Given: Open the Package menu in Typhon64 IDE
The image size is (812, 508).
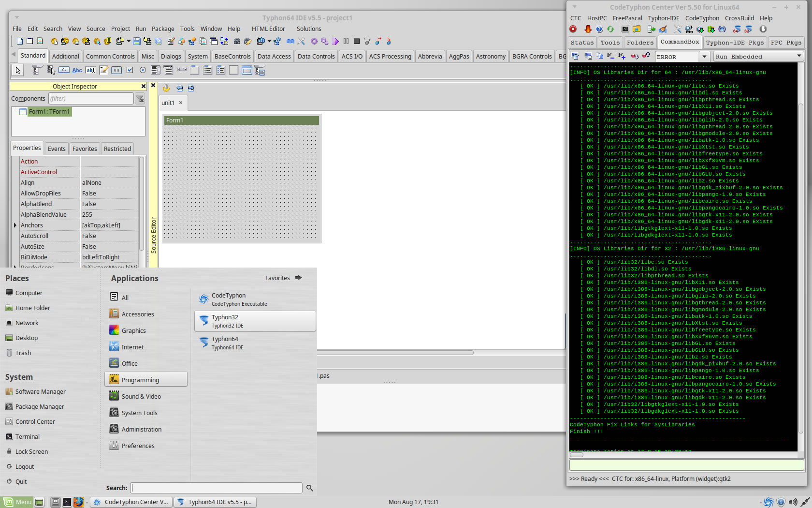Looking at the screenshot, I should [163, 29].
